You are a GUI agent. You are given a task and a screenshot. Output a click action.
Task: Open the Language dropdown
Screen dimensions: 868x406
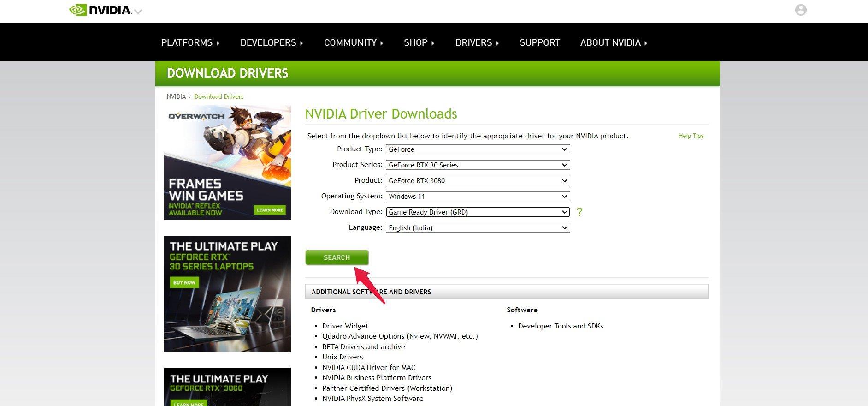click(x=478, y=228)
